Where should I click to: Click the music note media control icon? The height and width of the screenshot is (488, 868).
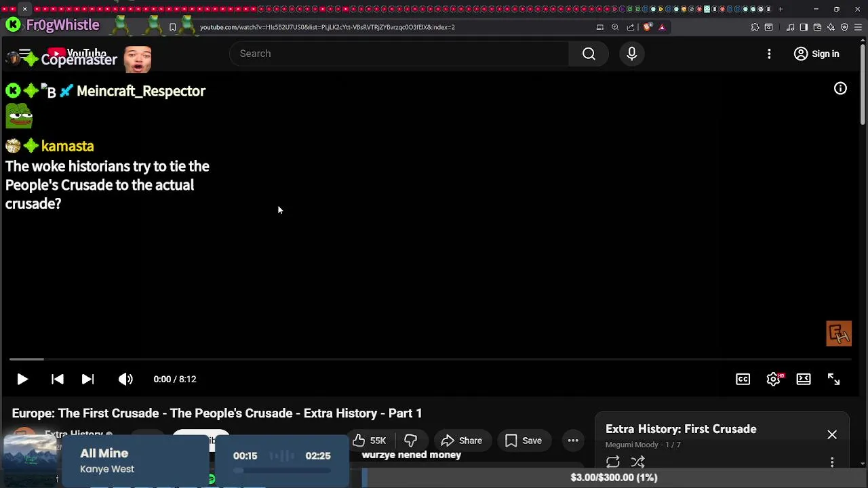(x=790, y=27)
